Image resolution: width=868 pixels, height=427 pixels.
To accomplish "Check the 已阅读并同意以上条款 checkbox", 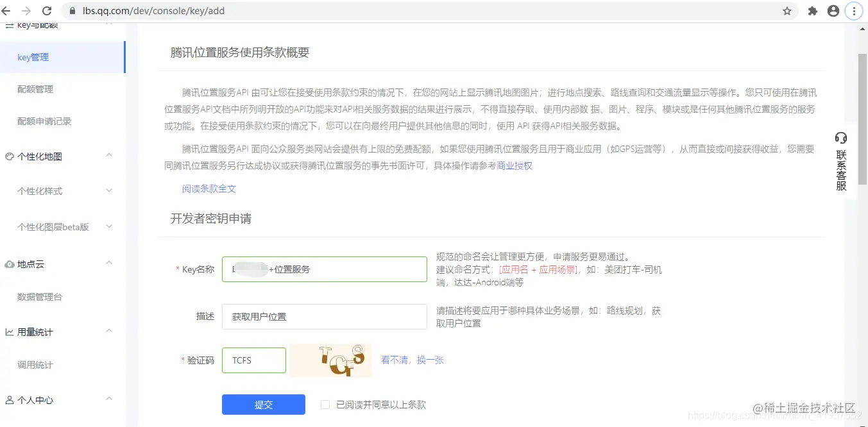I will click(325, 405).
